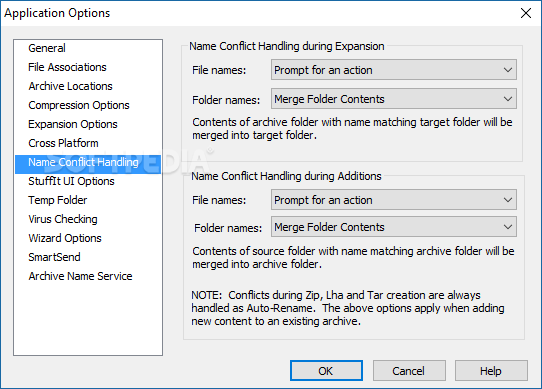The image size is (542, 389).
Task: Close the Application Options dialog
Action: click(x=526, y=13)
